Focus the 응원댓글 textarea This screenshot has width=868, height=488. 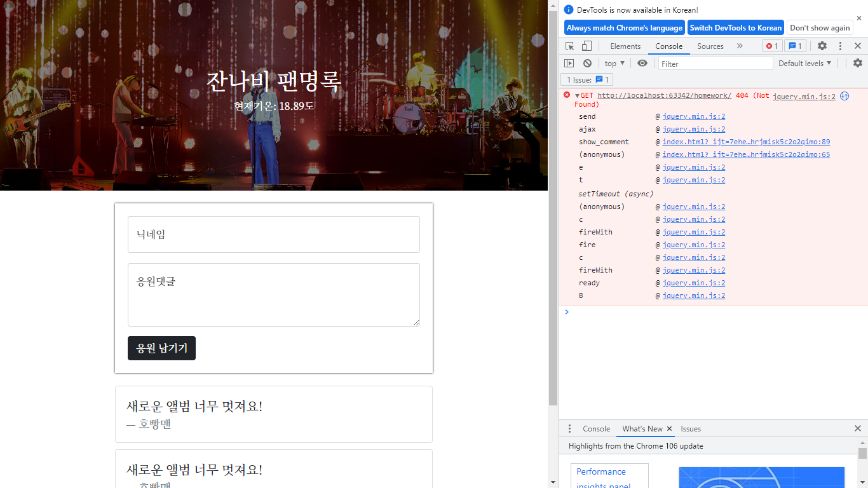pyautogui.click(x=274, y=295)
